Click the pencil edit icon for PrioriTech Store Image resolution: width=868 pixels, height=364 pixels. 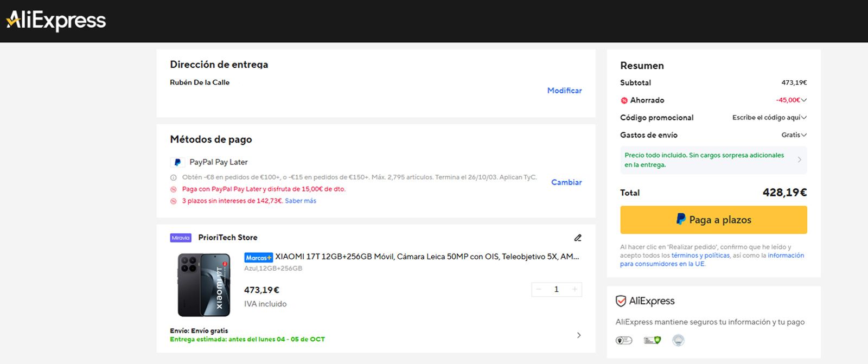(x=578, y=238)
